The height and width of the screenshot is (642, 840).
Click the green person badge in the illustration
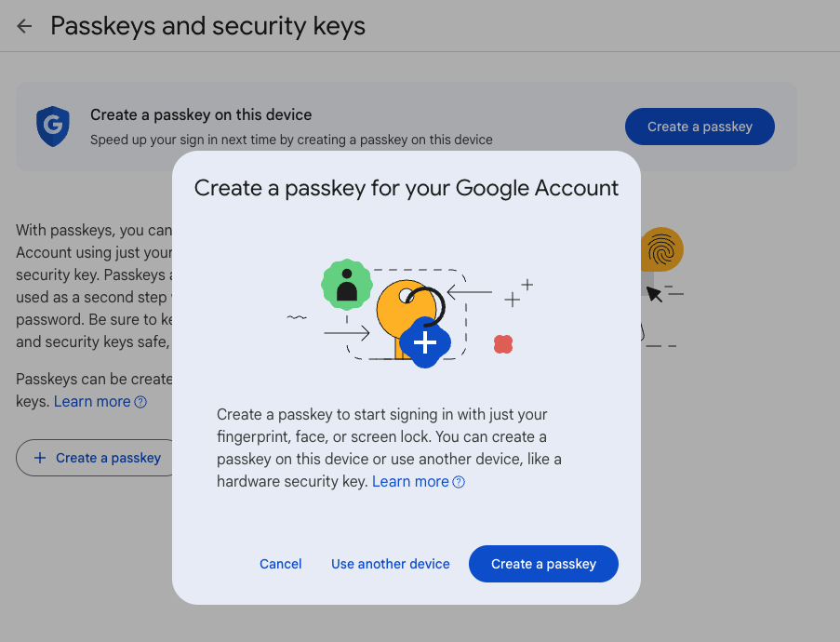point(347,285)
